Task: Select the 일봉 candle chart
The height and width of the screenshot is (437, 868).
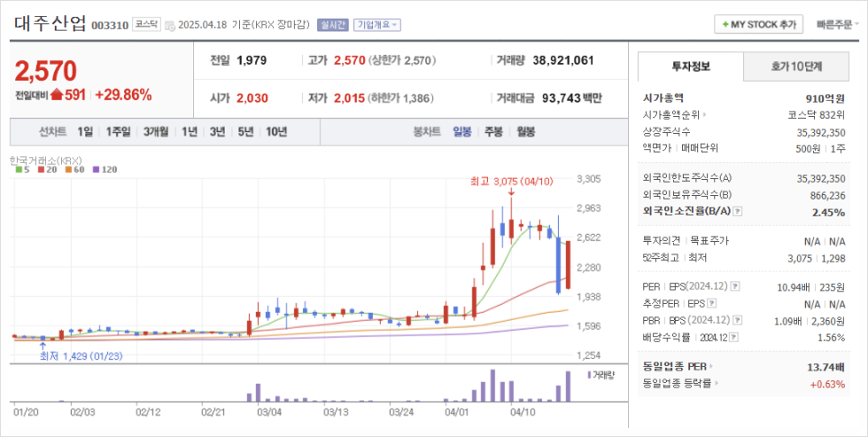Action: point(462,132)
